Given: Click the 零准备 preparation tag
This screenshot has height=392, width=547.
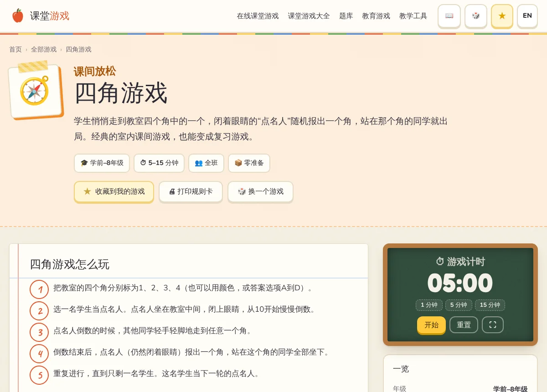Looking at the screenshot, I should pyautogui.click(x=249, y=163).
